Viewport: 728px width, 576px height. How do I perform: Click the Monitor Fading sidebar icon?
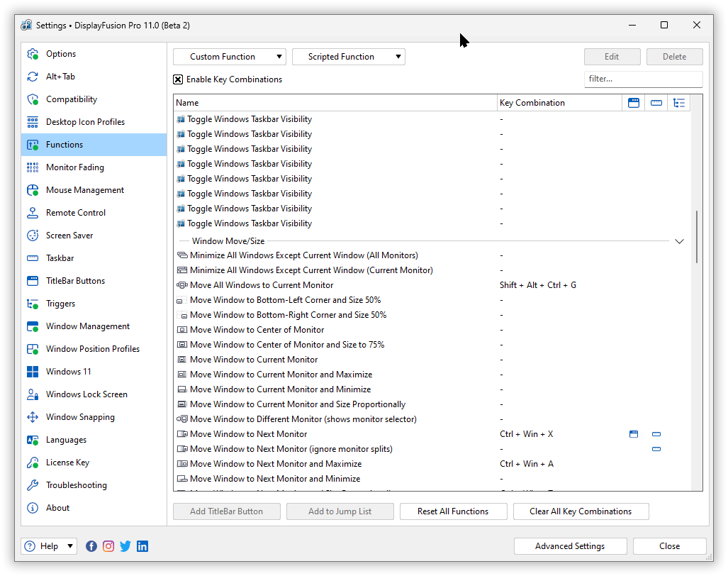click(33, 167)
